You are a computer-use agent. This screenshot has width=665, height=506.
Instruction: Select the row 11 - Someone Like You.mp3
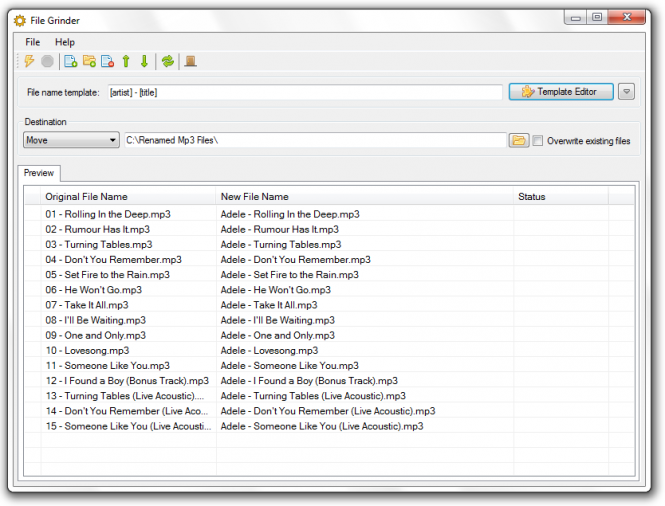tap(107, 366)
